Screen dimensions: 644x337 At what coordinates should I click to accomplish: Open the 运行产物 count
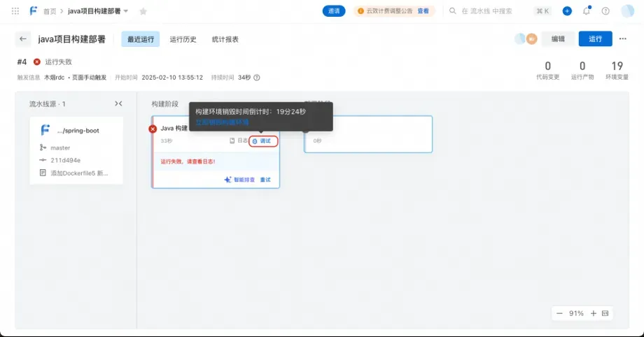(582, 70)
